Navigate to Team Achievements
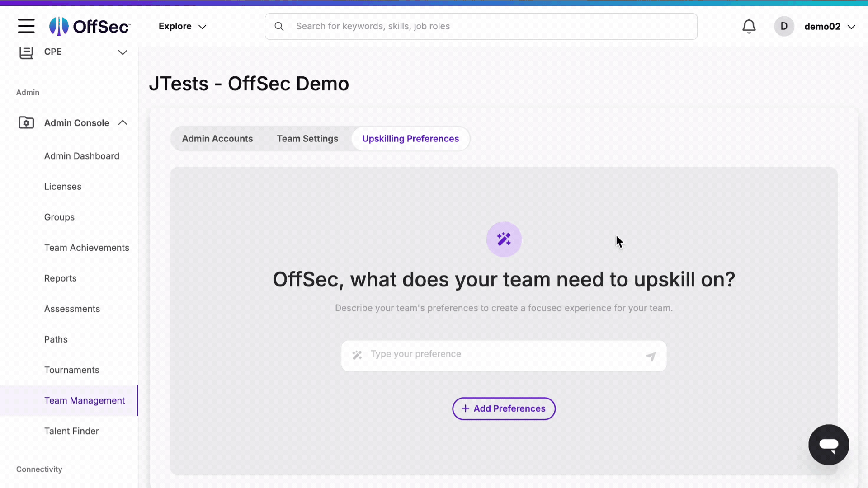The image size is (868, 488). (86, 248)
